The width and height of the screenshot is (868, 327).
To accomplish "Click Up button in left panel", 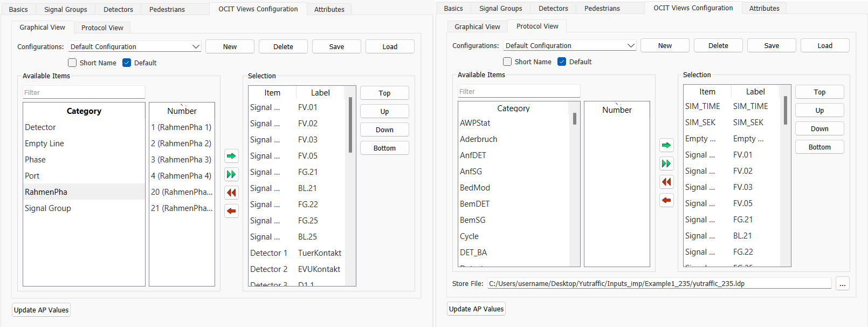I will (x=384, y=112).
